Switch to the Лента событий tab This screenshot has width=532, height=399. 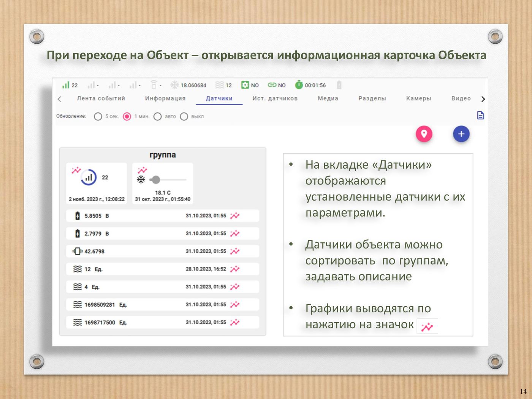101,98
